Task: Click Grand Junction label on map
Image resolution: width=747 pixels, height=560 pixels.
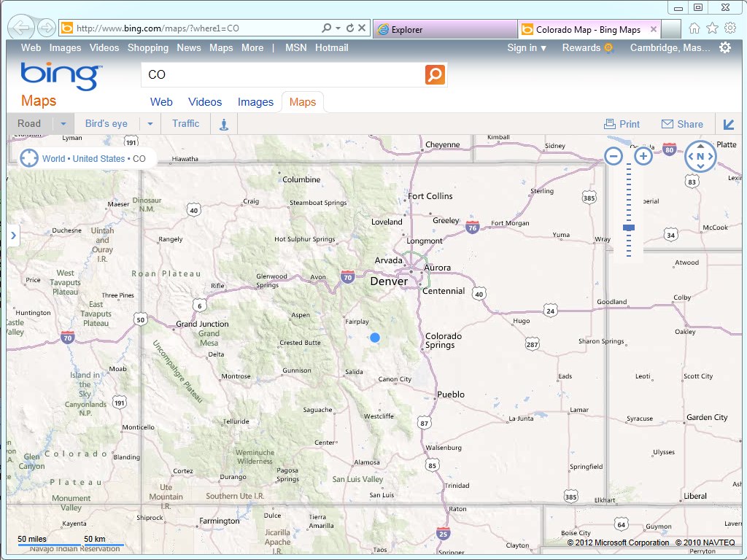Action: [x=202, y=324]
